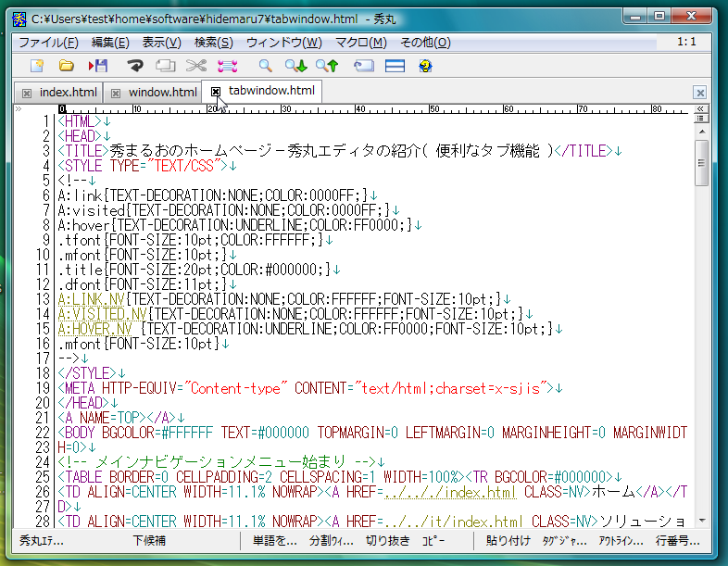Click the Find Previous up-arrow icon

tap(327, 66)
